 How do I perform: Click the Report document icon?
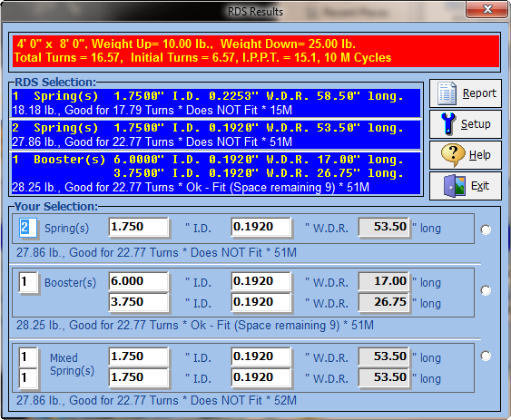click(447, 93)
